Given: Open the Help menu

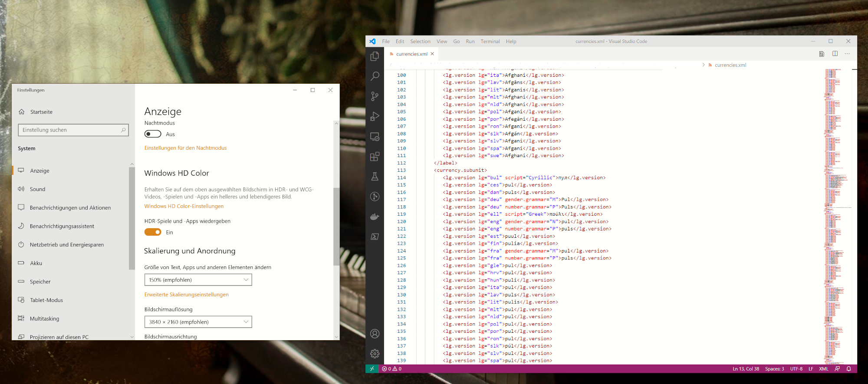Looking at the screenshot, I should 511,42.
